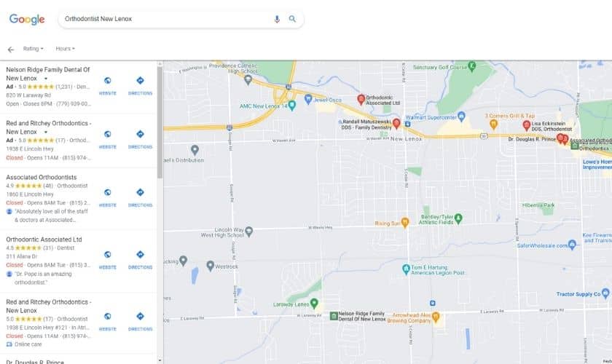
Task: Click the Lisa Eckinstein DDS map pin
Action: click(x=526, y=126)
